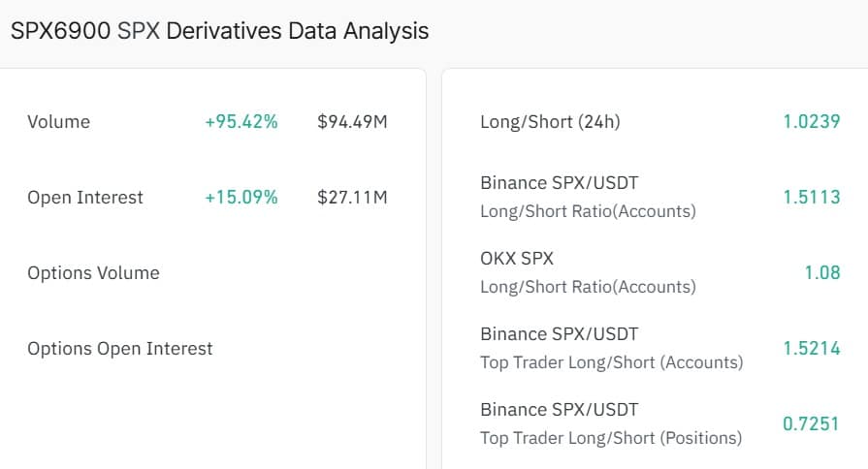Click the +15.09% open interest change
This screenshot has height=469, width=868.
(x=241, y=198)
